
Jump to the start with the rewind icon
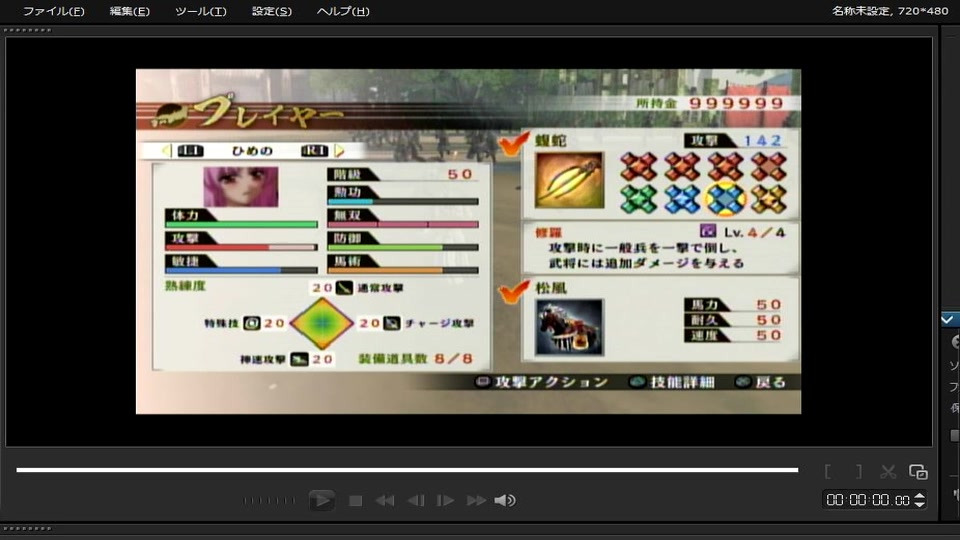pyautogui.click(x=385, y=501)
